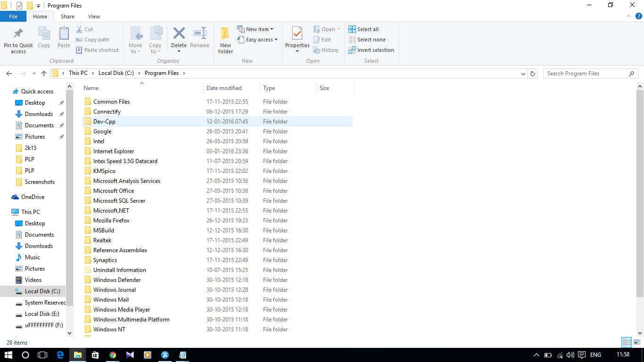Switch to the View ribbon tab

click(94, 16)
